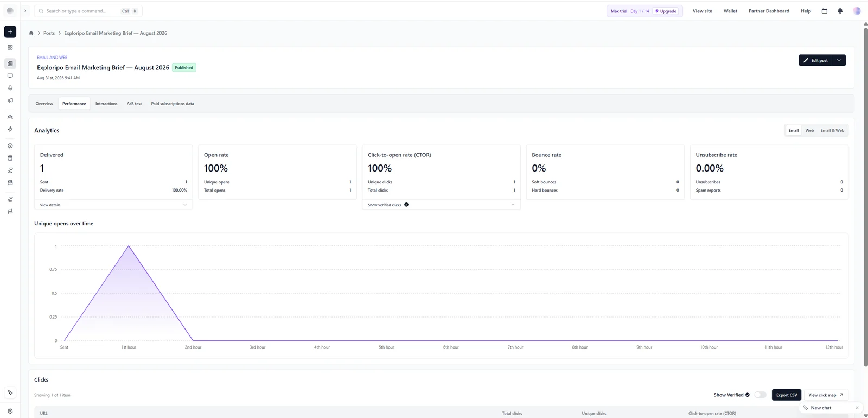Image resolution: width=868 pixels, height=418 pixels.
Task: Open the lightning bolt automations icon in sidebar
Action: click(10, 129)
